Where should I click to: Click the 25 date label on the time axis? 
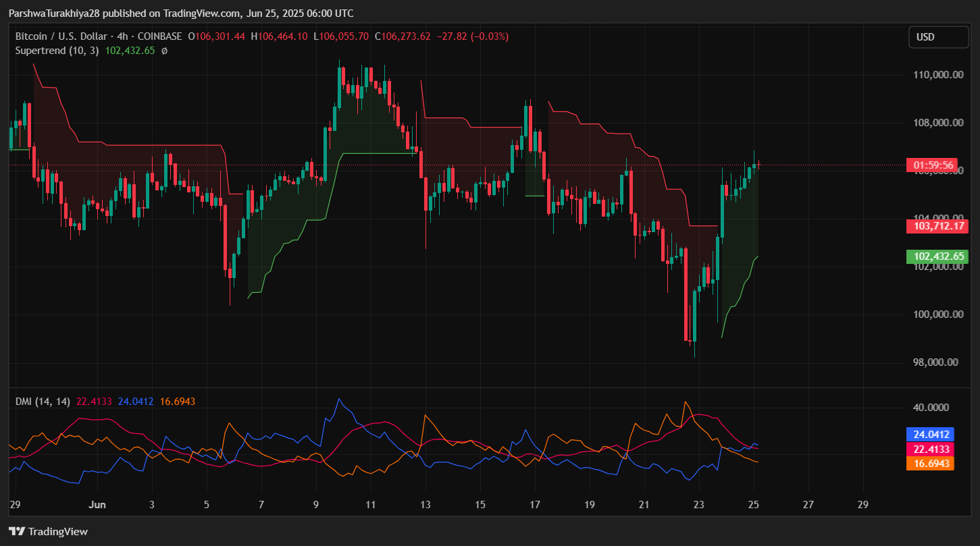[754, 504]
